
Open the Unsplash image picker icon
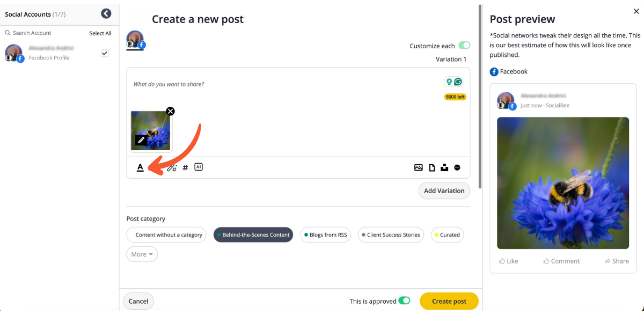[444, 167]
